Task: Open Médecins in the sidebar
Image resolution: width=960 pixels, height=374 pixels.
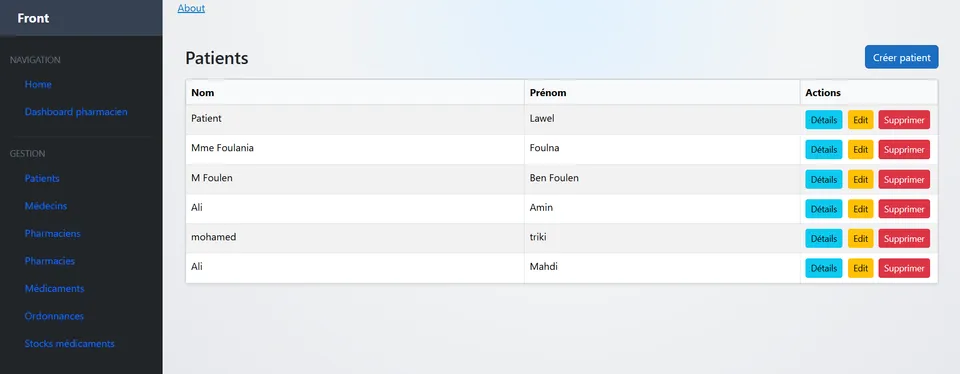Action: [x=46, y=206]
